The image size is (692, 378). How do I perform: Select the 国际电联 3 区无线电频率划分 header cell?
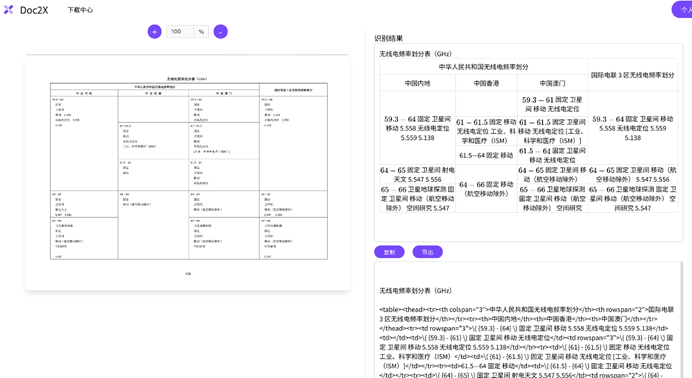[x=632, y=75]
